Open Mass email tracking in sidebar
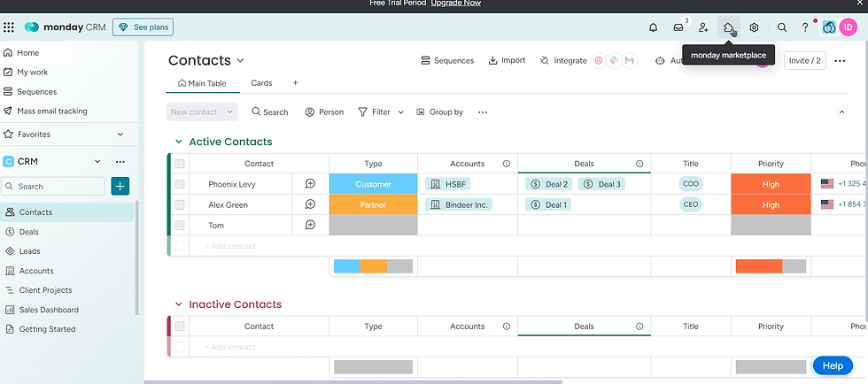This screenshot has height=384, width=868. point(45,111)
